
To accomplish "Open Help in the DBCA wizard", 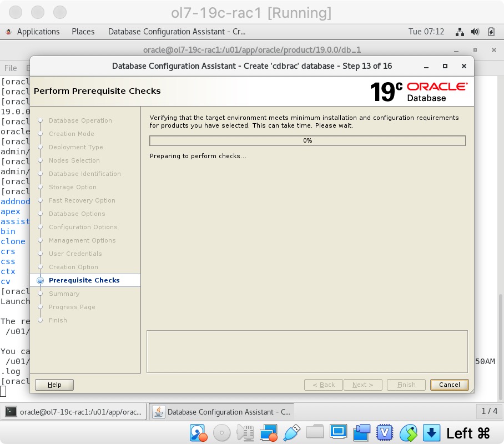I will click(x=54, y=385).
